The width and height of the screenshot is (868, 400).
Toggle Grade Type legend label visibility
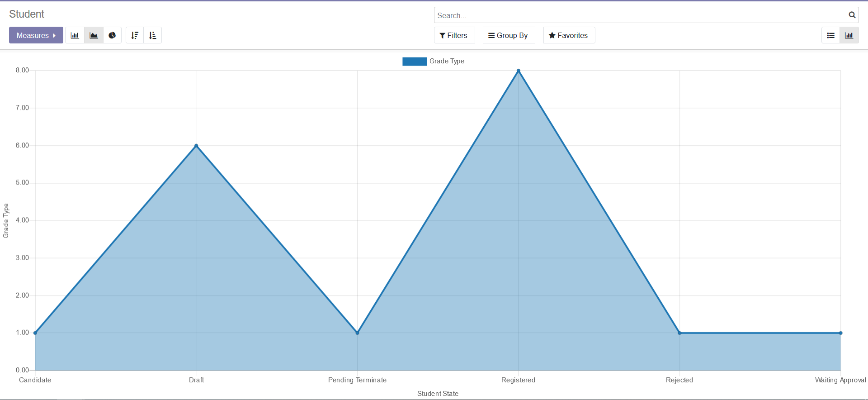(447, 61)
